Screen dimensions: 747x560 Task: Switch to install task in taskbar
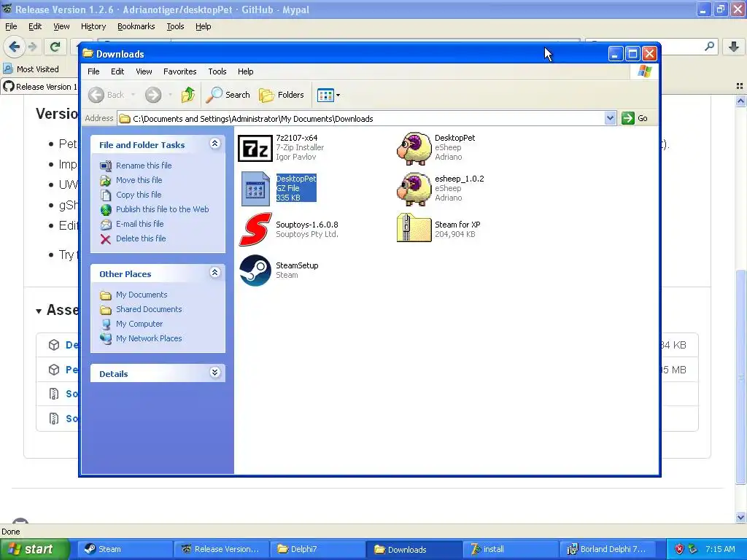(510, 549)
